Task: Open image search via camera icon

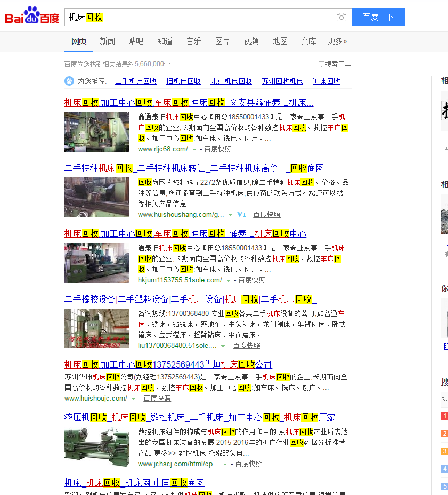Action: click(x=341, y=17)
